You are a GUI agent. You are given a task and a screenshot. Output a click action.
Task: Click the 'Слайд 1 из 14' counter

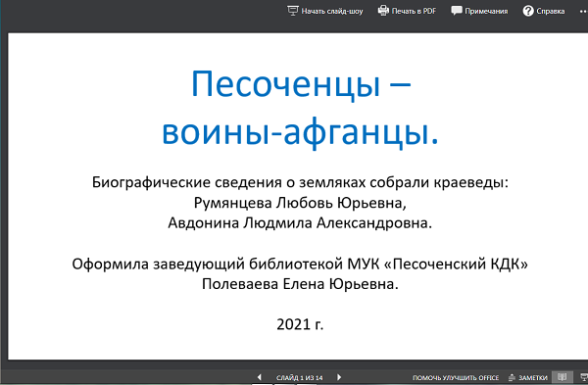pyautogui.click(x=299, y=377)
